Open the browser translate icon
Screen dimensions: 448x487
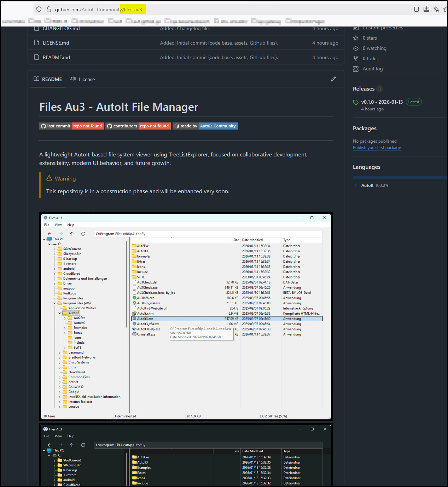pos(436,9)
